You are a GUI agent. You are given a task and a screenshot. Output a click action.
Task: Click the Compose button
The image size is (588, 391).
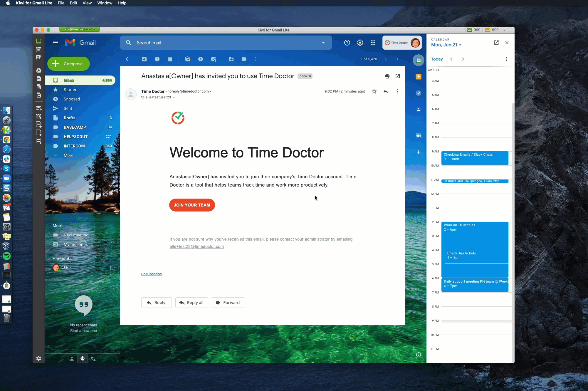coord(68,64)
